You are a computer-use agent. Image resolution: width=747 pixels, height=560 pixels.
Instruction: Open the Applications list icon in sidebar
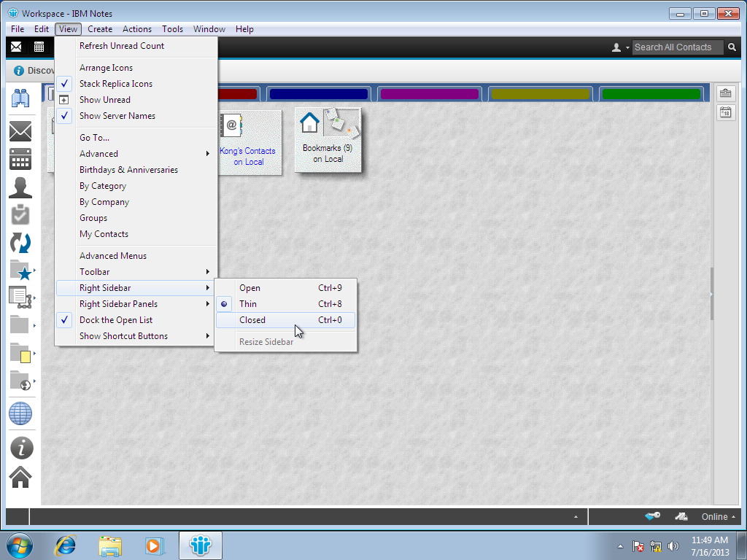tap(20, 297)
